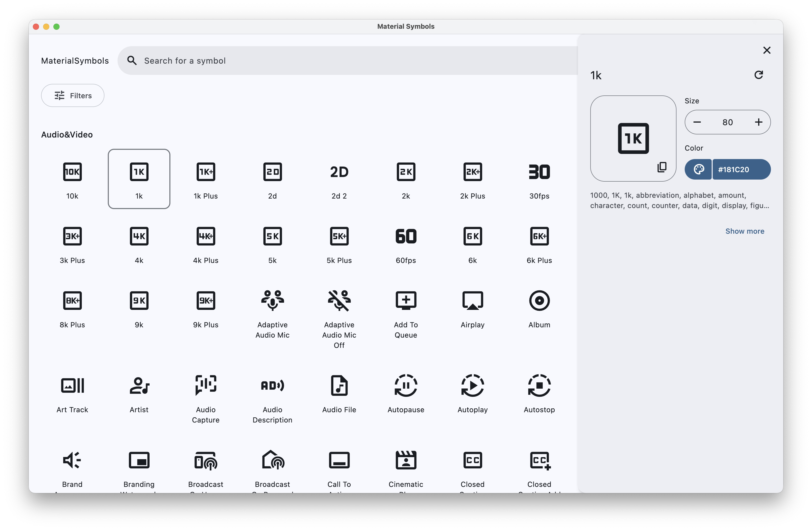Select the Brand megaphone symbol
Viewport: 812px width, 531px height.
click(x=72, y=466)
